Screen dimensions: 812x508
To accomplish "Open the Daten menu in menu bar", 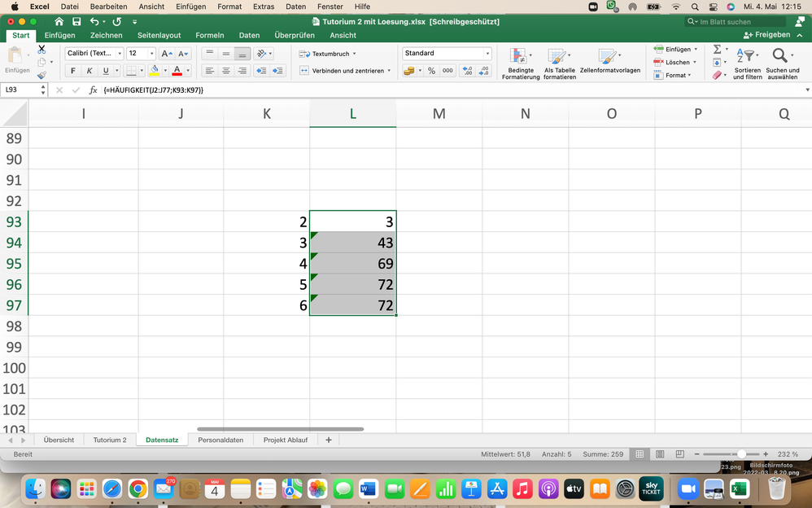I will [x=295, y=7].
